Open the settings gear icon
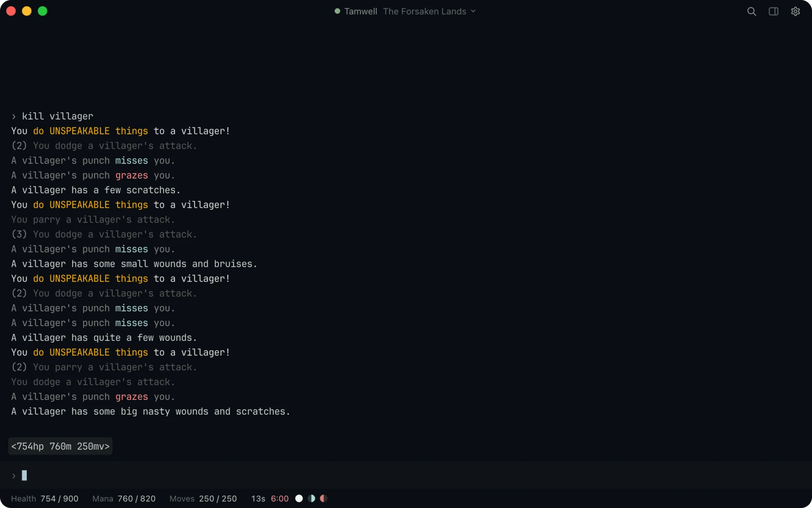Screen dimensions: 812x508 pyautogui.click(x=795, y=12)
